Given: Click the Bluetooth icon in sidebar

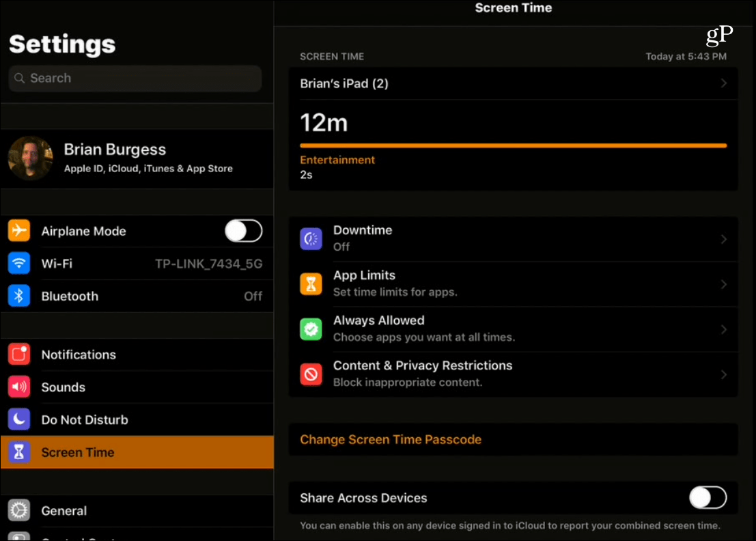Looking at the screenshot, I should 19,296.
